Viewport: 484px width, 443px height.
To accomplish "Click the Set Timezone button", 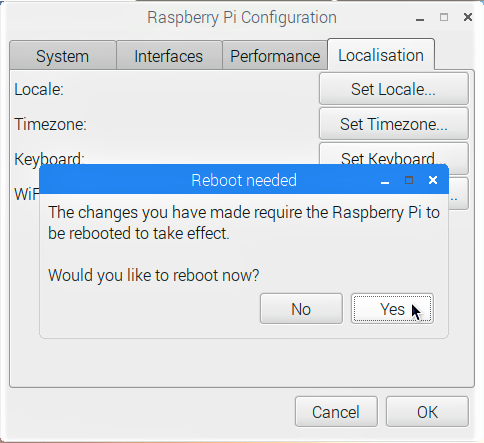I will pyautogui.click(x=394, y=124).
